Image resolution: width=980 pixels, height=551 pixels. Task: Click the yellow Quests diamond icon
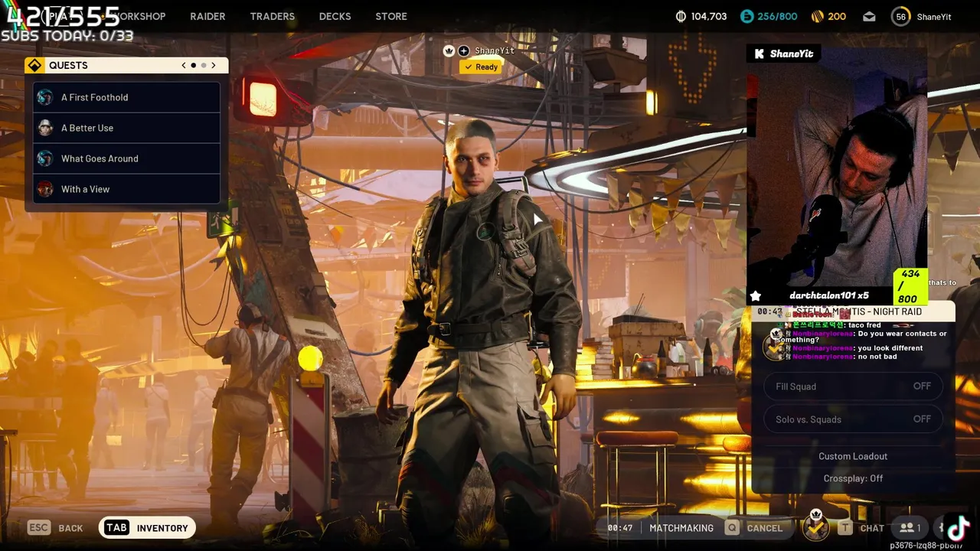pyautogui.click(x=34, y=66)
